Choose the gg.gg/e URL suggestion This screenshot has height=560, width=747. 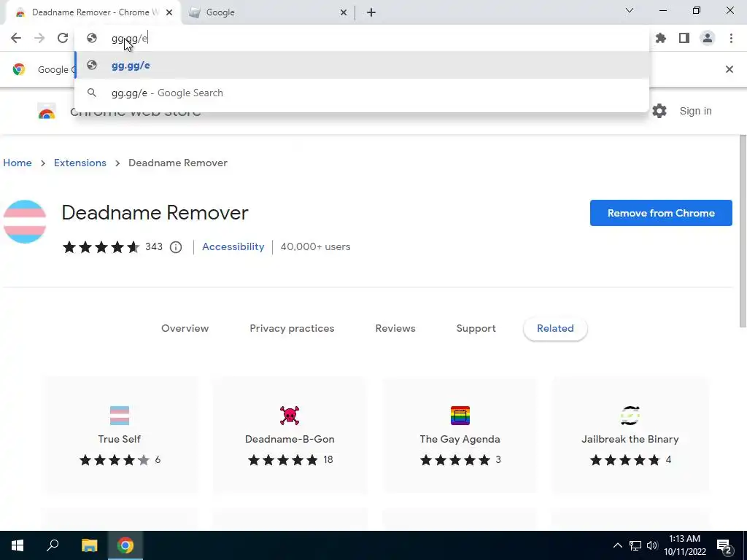tap(362, 65)
